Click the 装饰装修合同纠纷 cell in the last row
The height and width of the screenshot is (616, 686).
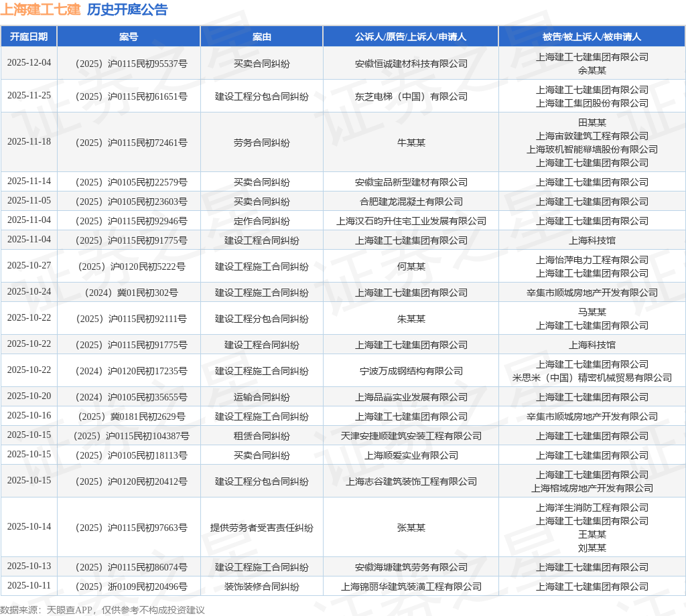coord(261,586)
